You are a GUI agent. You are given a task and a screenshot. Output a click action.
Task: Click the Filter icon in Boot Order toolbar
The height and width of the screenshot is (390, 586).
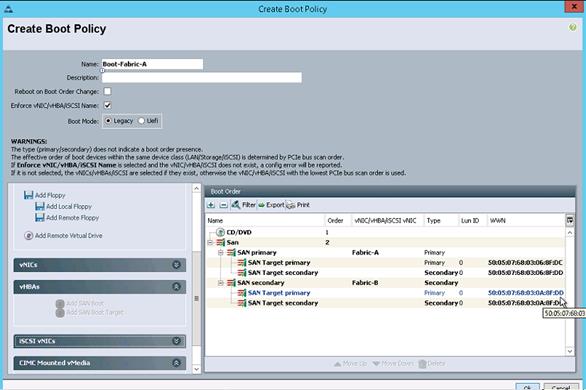pyautogui.click(x=235, y=205)
